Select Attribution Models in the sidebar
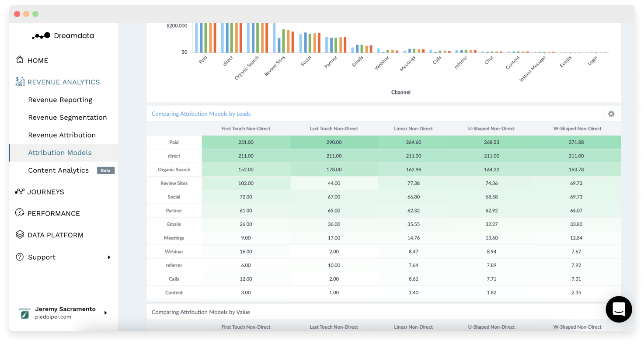The height and width of the screenshot is (344, 644). (x=59, y=153)
